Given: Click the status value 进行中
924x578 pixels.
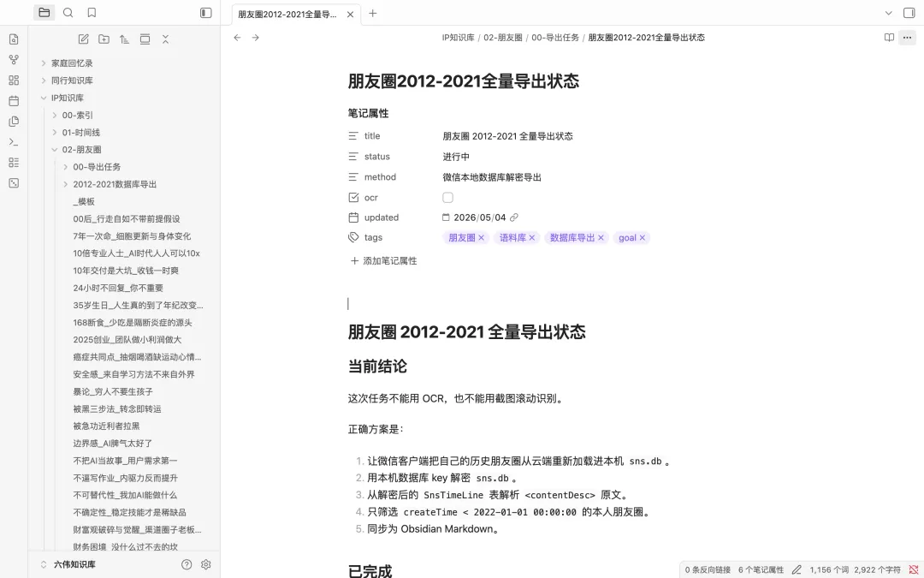Looking at the screenshot, I should coord(456,157).
